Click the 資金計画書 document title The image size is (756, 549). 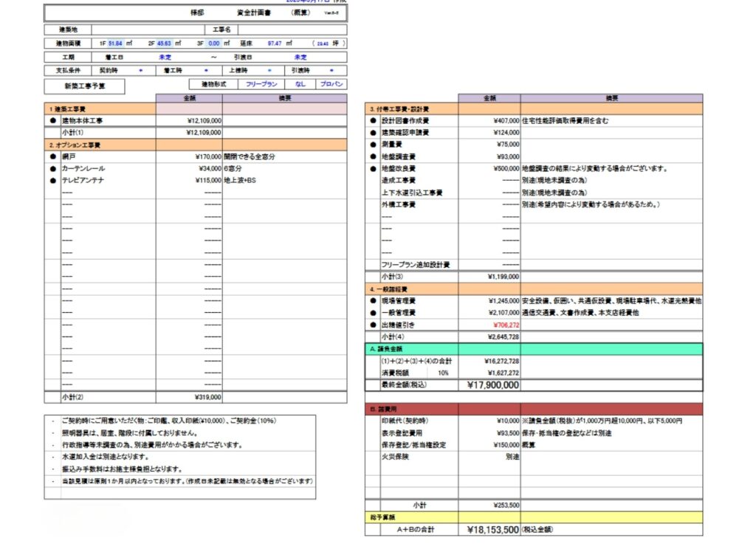pyautogui.click(x=254, y=13)
